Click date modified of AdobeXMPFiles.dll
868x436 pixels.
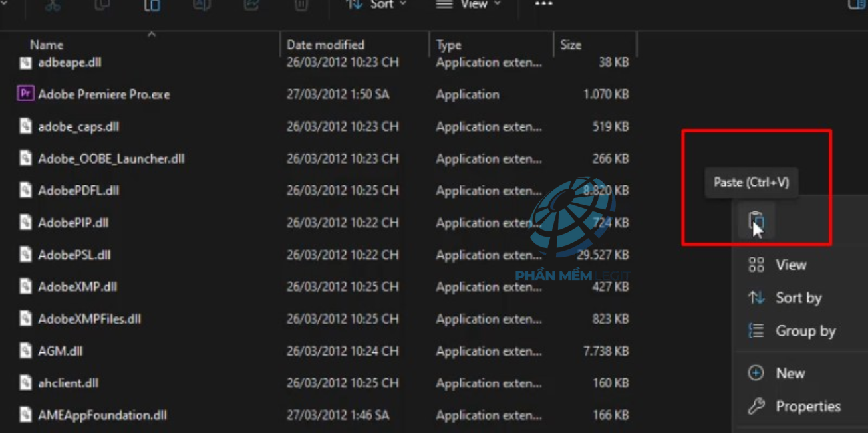click(x=343, y=319)
